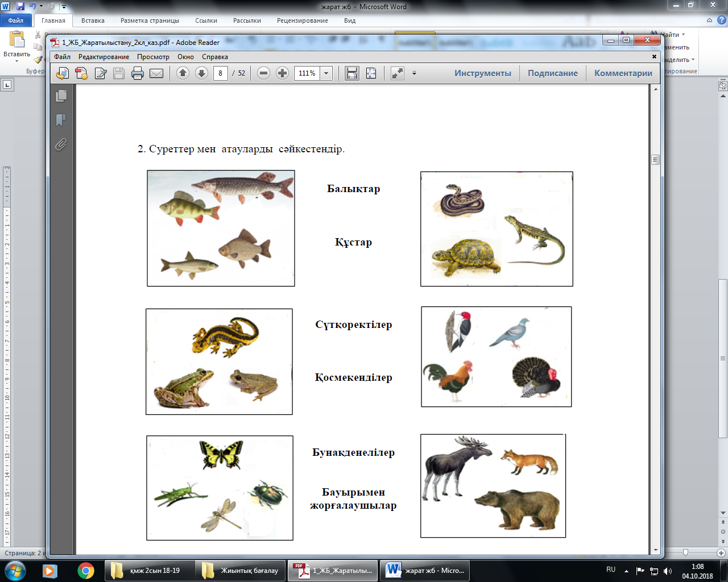Image resolution: width=728 pixels, height=582 pixels.
Task: Open the Найти dropdown arrow in Word
Action: [x=683, y=35]
